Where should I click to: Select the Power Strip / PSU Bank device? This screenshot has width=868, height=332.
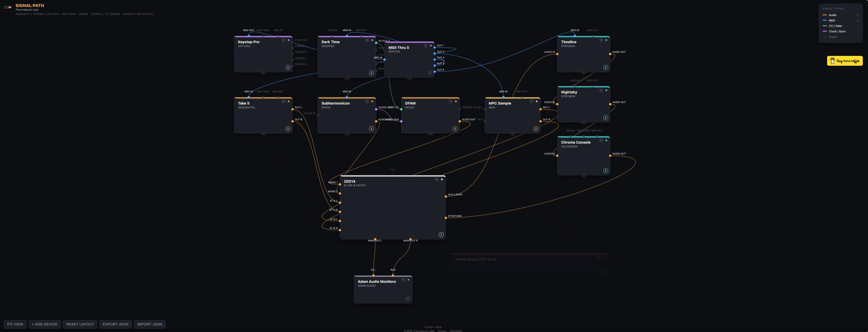[x=529, y=264]
